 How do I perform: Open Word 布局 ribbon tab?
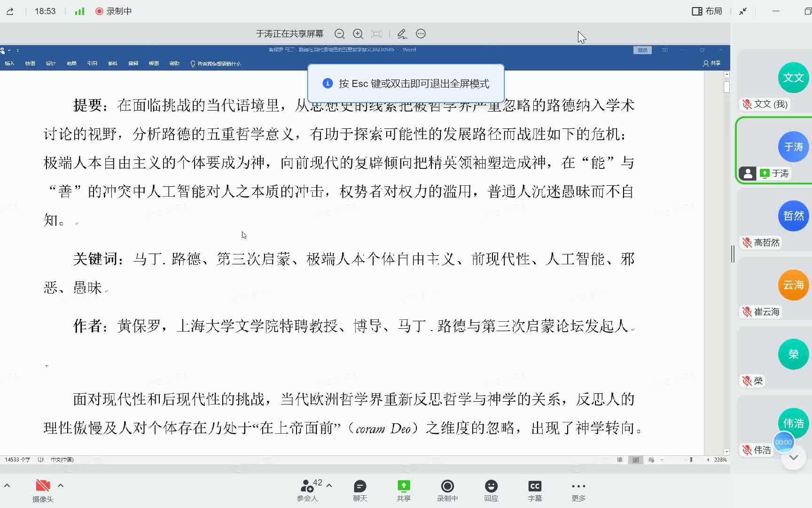point(71,63)
